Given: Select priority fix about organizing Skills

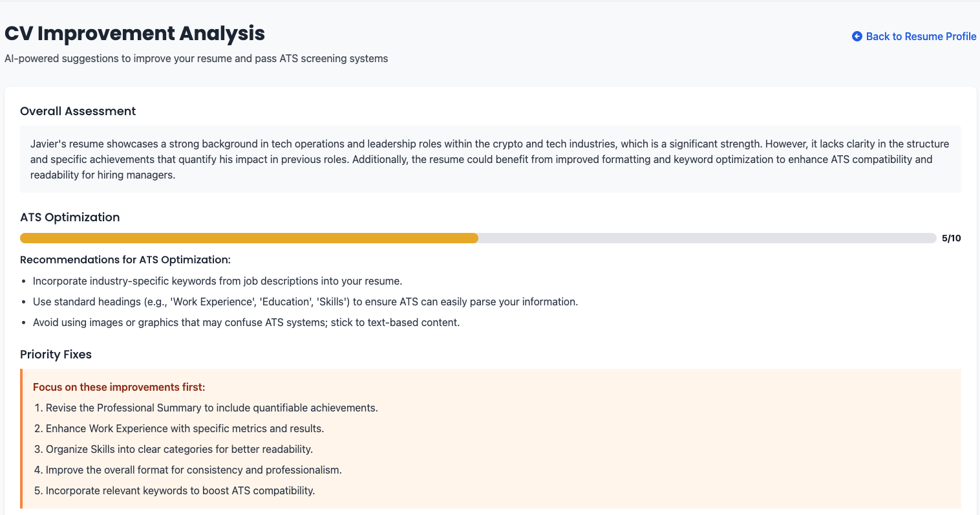Looking at the screenshot, I should tap(178, 449).
